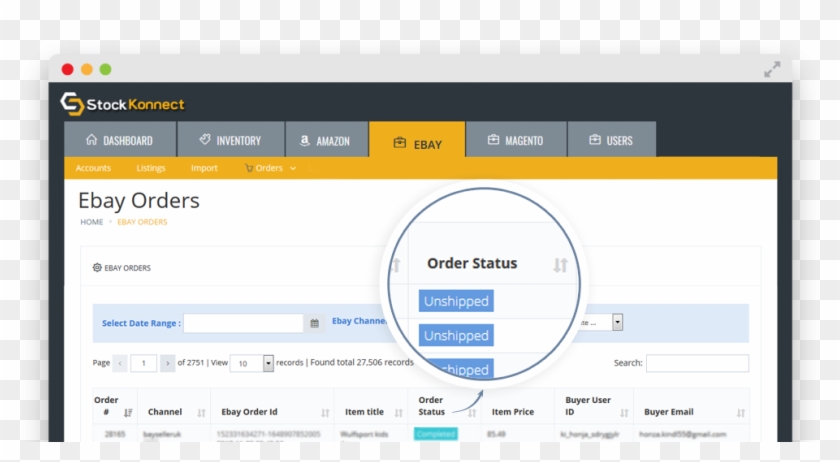Screen dimensions: 840x462
Task: Click the Order Status column header text
Action: point(431,406)
